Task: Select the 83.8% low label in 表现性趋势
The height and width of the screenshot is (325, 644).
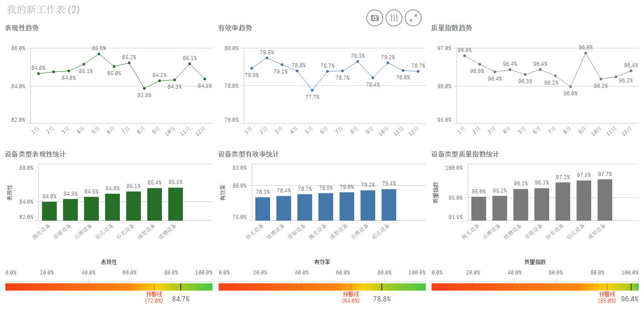Action: click(x=144, y=95)
